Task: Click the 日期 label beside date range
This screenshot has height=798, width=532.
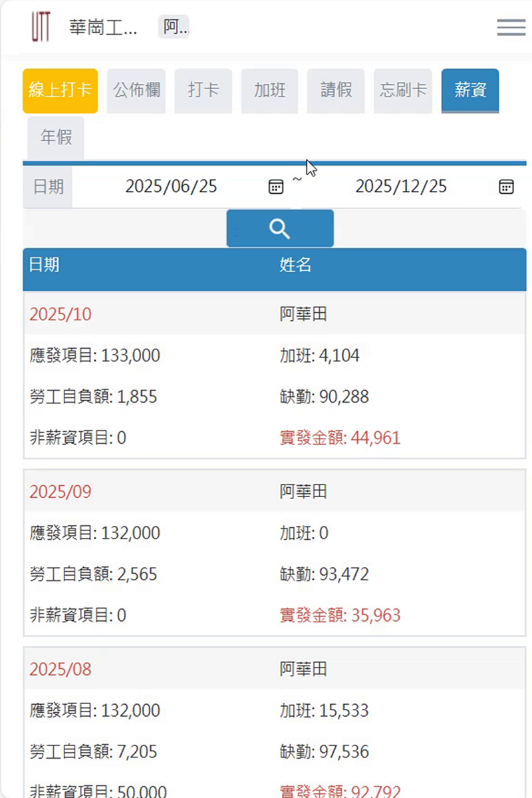Action: pyautogui.click(x=48, y=187)
